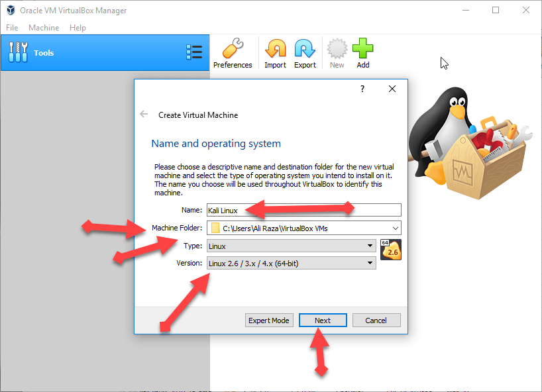This screenshot has width=542, height=392.
Task: Click the Tools wrench icon in sidebar
Action: coord(18,52)
